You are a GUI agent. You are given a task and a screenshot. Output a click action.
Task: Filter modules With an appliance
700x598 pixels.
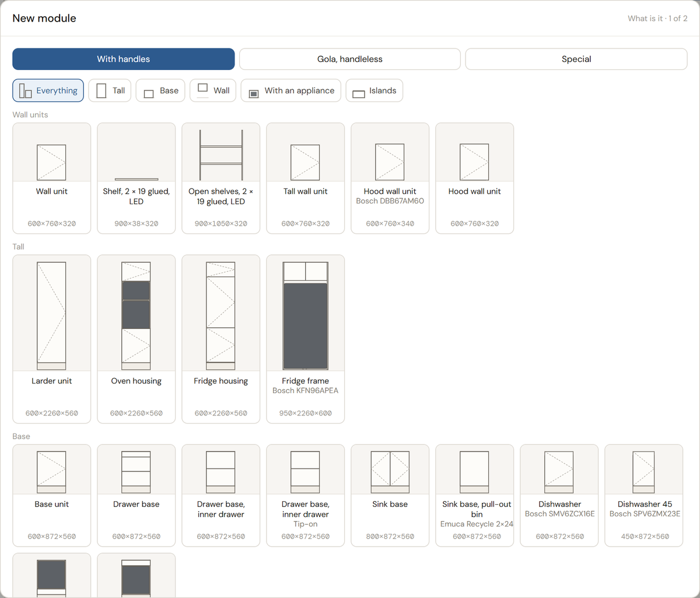[x=291, y=90]
